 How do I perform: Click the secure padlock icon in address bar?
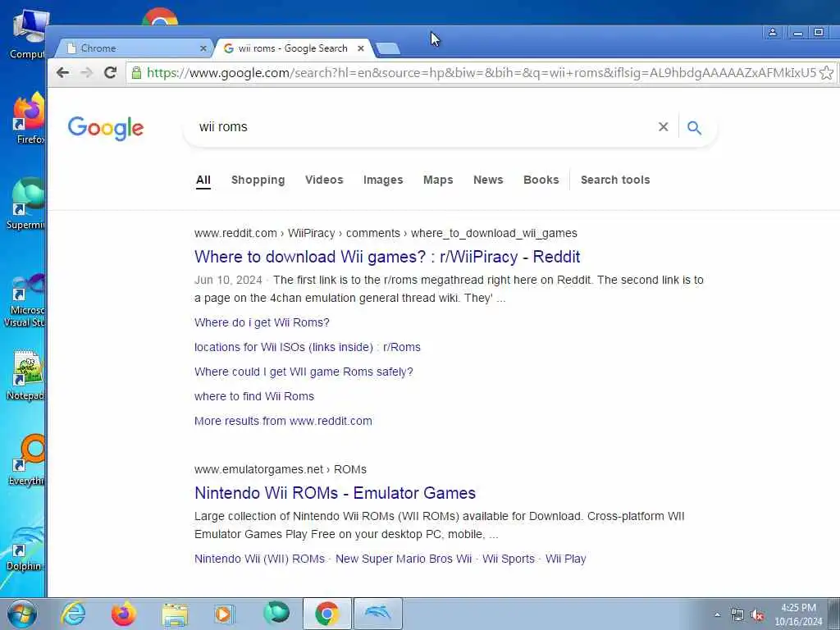[136, 72]
